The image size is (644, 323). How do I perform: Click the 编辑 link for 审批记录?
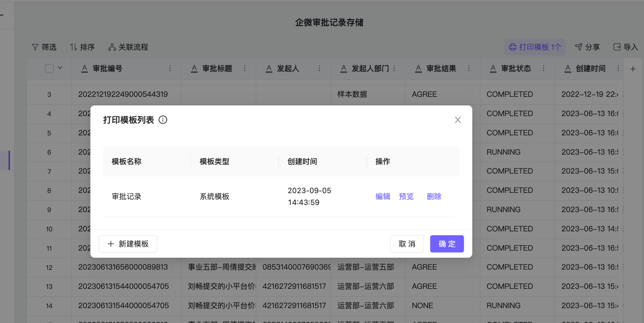tap(383, 196)
